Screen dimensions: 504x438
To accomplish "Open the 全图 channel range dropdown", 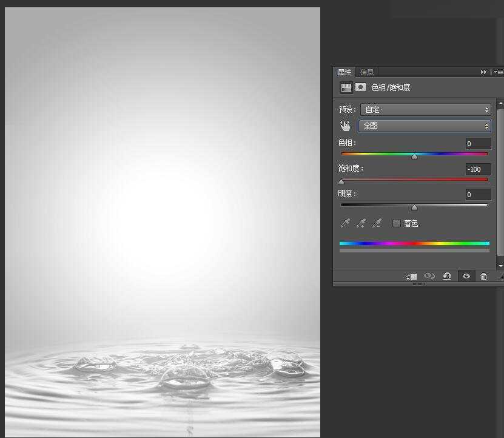I will [x=425, y=126].
